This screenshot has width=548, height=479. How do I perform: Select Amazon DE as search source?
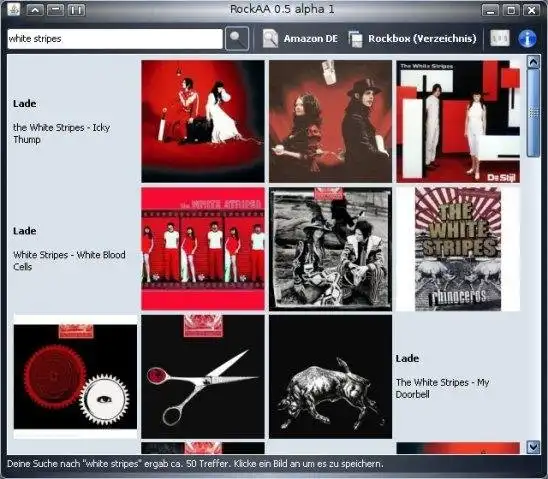pyautogui.click(x=300, y=38)
